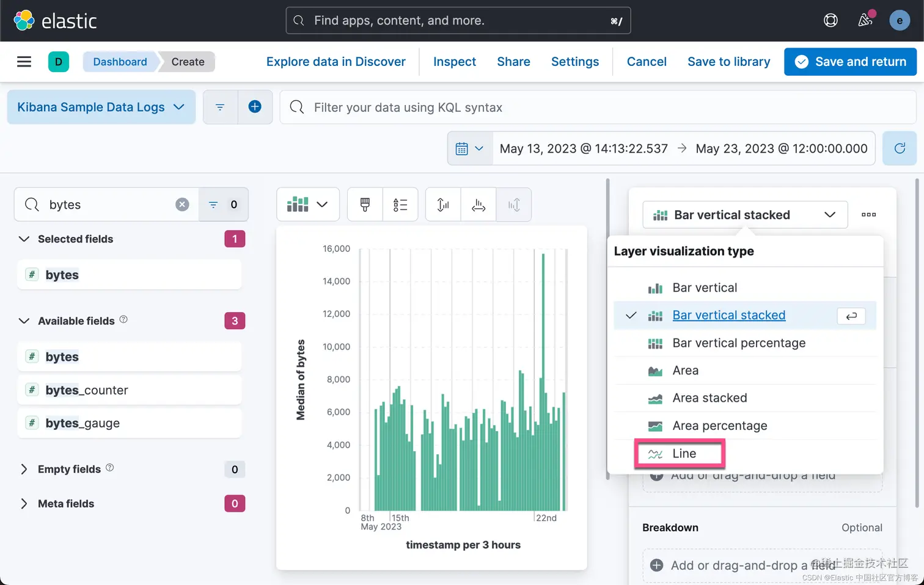Select 'Line' visualization type
The width and height of the screenshot is (924, 585).
coord(745,453)
